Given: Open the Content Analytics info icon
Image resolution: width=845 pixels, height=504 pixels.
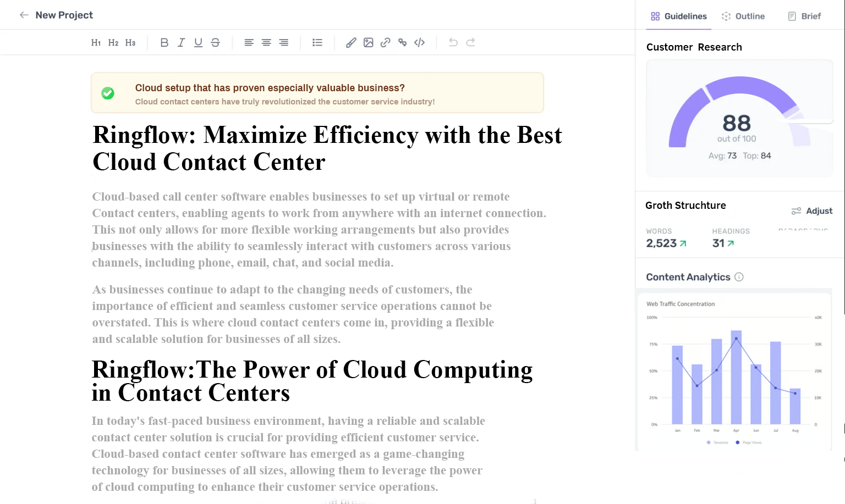Looking at the screenshot, I should coord(739,277).
